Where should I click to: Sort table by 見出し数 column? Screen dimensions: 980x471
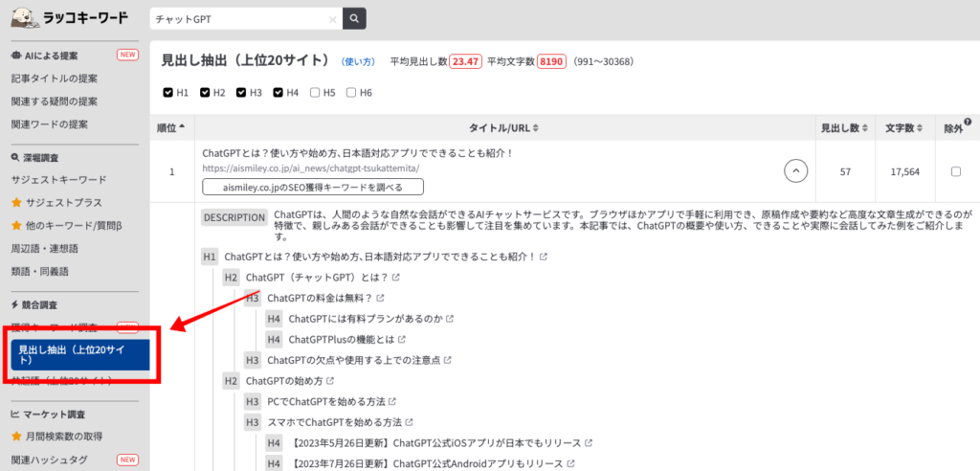pyautogui.click(x=844, y=127)
